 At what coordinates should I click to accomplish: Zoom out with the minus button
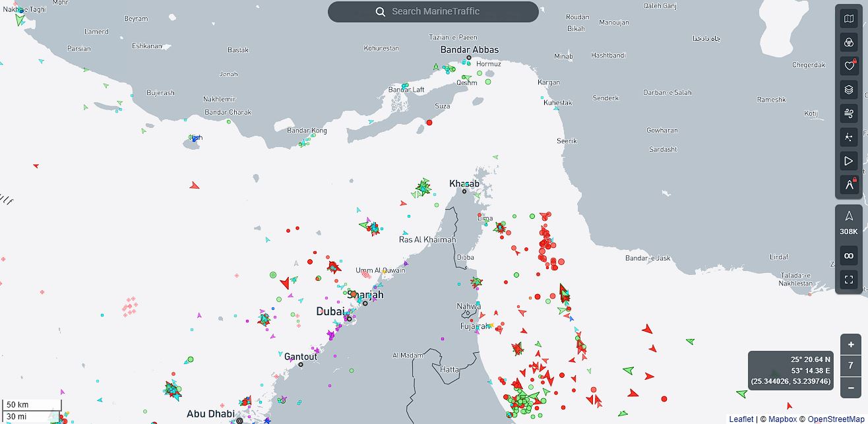point(851,387)
